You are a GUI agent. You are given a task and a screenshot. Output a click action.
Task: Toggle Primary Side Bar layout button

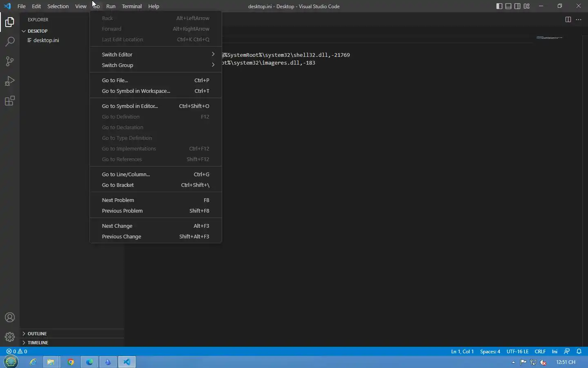click(499, 6)
